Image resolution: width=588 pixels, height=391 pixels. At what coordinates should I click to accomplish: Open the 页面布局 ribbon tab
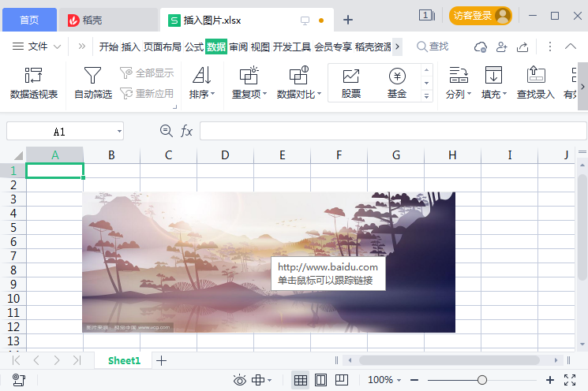163,47
